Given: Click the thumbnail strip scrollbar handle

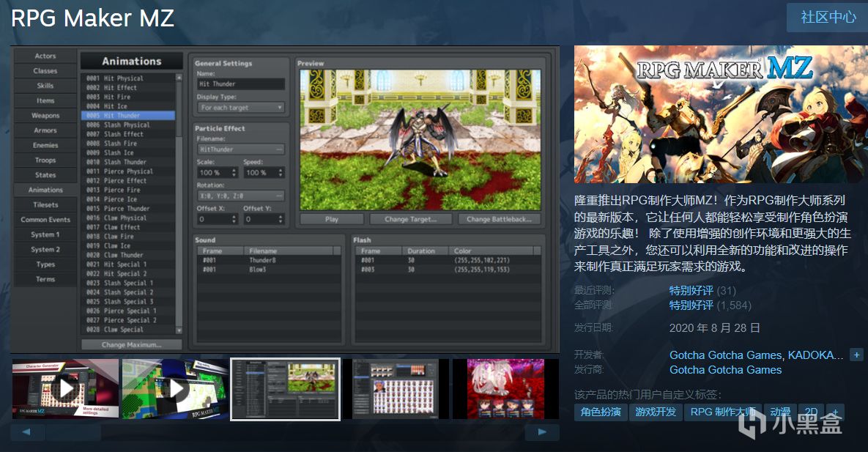Looking at the screenshot, I should pos(73,432).
